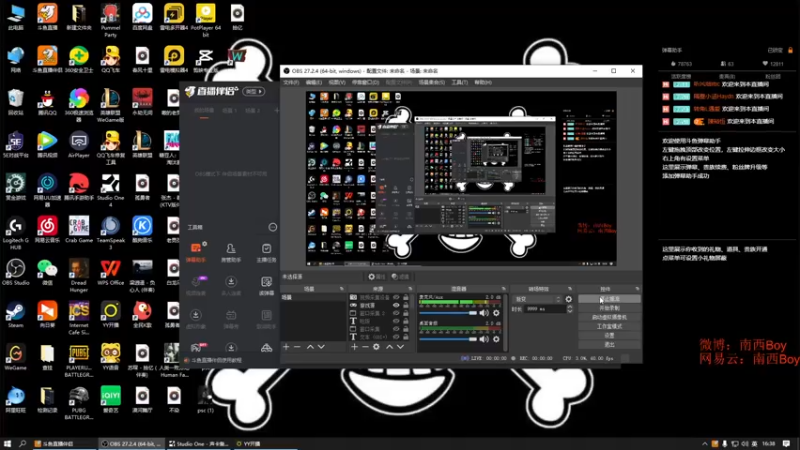Open the AirPlayer desktop icon
800x450 pixels.
click(x=79, y=145)
